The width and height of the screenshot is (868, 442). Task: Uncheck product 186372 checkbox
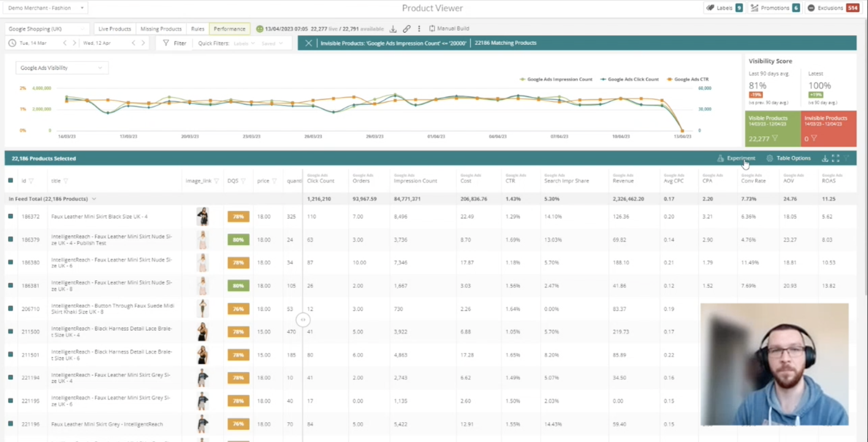point(11,216)
